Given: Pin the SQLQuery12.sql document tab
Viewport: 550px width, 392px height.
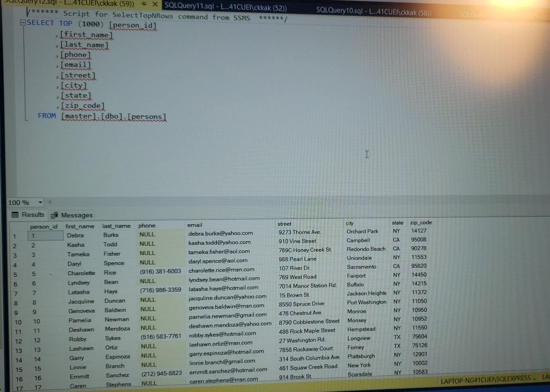Looking at the screenshot, I should pyautogui.click(x=144, y=5).
